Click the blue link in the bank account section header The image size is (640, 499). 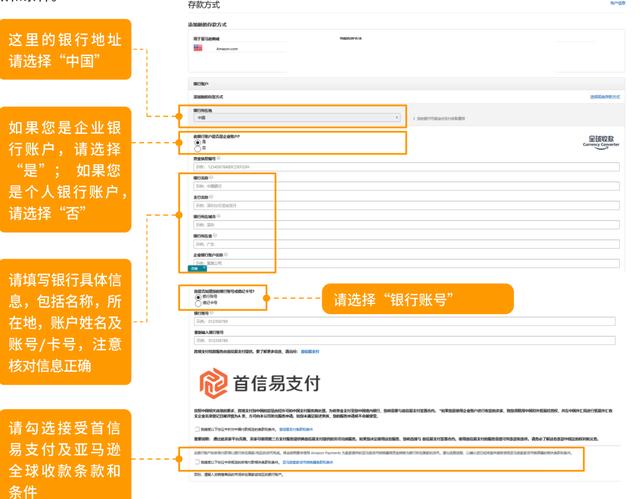(604, 97)
